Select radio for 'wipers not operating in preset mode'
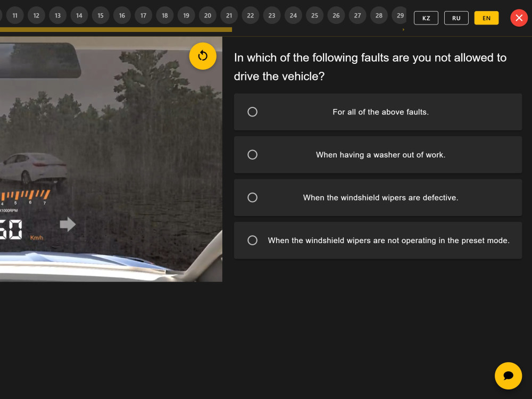The width and height of the screenshot is (532, 399). (252, 240)
